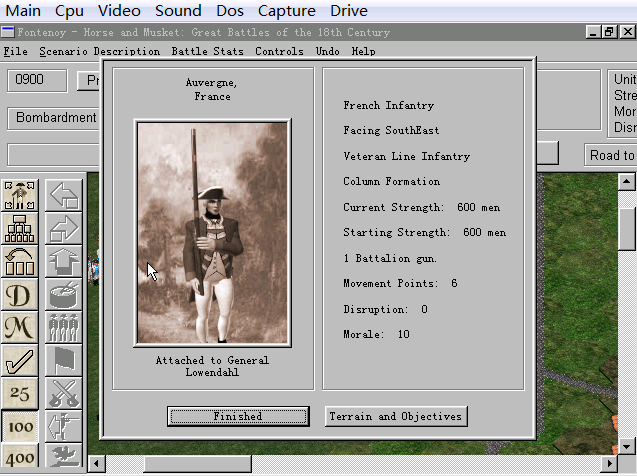Open the Controls menu

click(279, 51)
